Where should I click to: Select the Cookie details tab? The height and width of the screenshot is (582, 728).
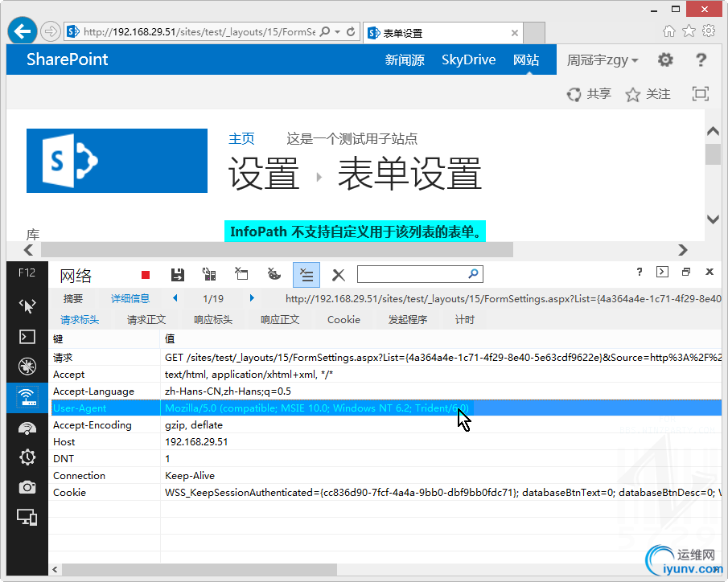[343, 320]
